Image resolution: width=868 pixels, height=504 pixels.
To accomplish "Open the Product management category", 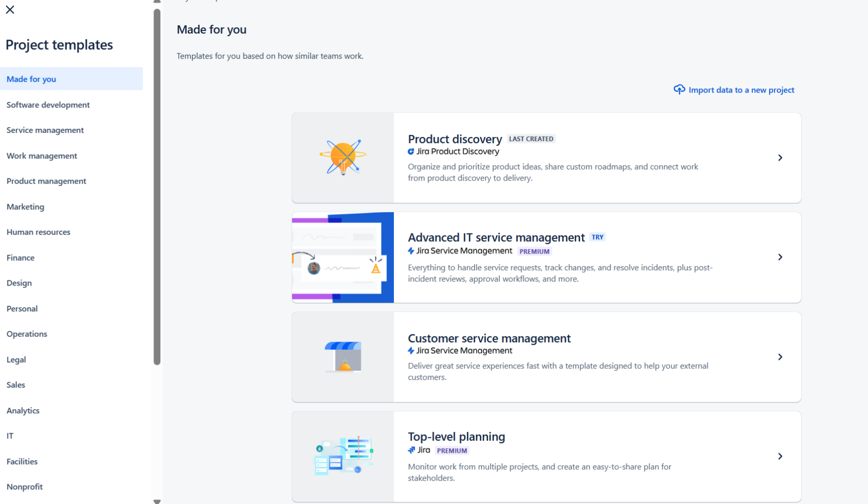I will [71, 181].
